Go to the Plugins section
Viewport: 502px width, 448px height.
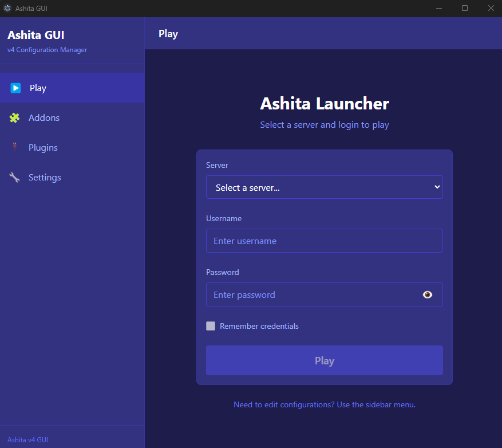coord(43,148)
